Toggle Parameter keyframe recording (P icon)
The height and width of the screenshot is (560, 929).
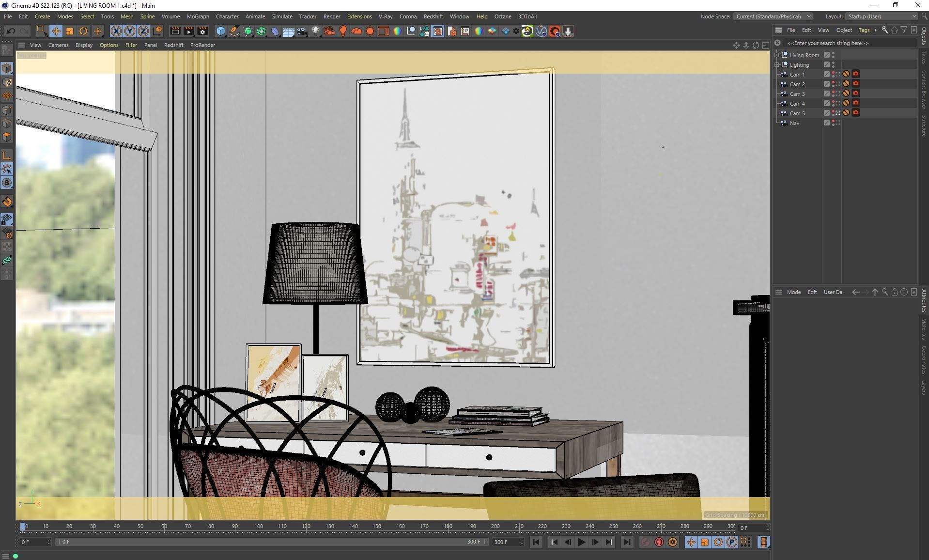[x=732, y=542]
